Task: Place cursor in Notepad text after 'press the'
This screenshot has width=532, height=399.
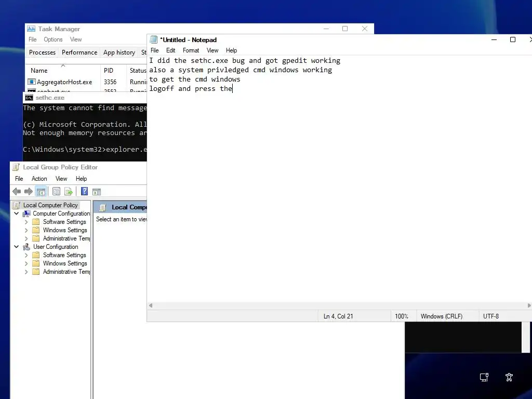Action: 233,88
